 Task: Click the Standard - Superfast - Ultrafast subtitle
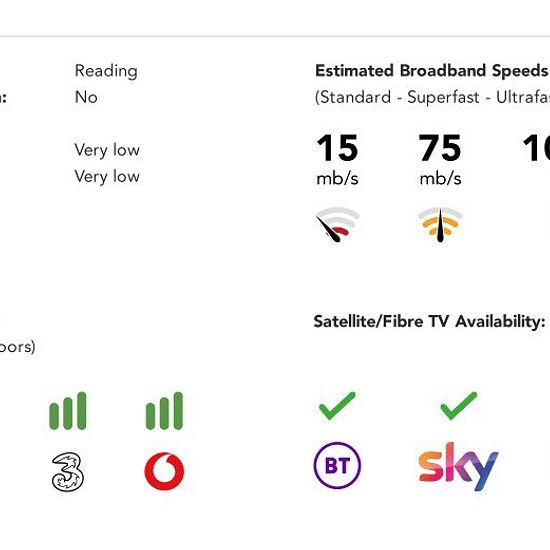(432, 97)
